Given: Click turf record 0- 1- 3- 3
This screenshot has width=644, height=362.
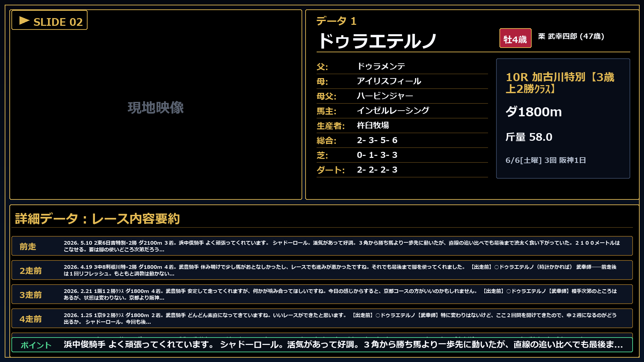Looking at the screenshot, I should [377, 155].
